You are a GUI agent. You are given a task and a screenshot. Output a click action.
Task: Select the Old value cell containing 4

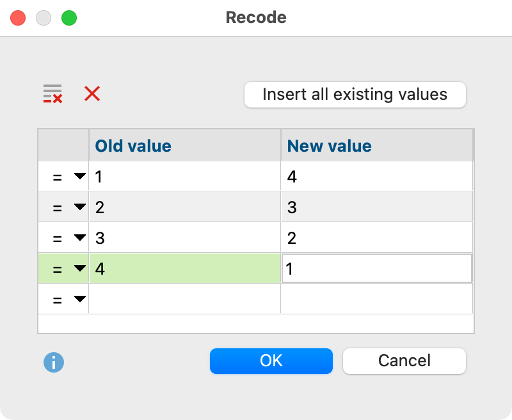coord(184,269)
